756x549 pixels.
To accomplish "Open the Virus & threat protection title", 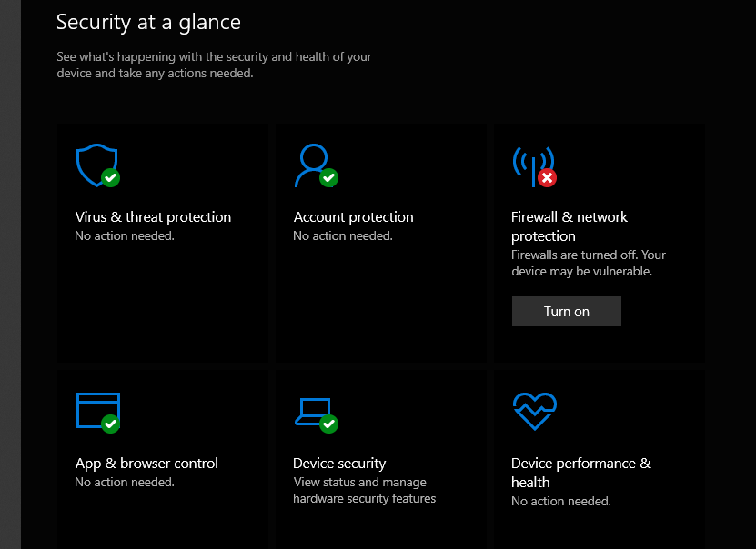I will [153, 217].
